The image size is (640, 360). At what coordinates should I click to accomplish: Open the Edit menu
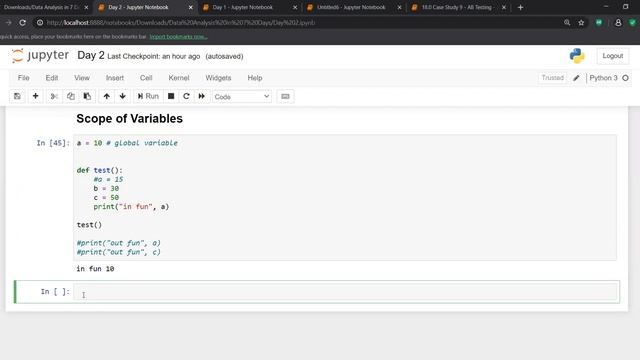point(52,78)
